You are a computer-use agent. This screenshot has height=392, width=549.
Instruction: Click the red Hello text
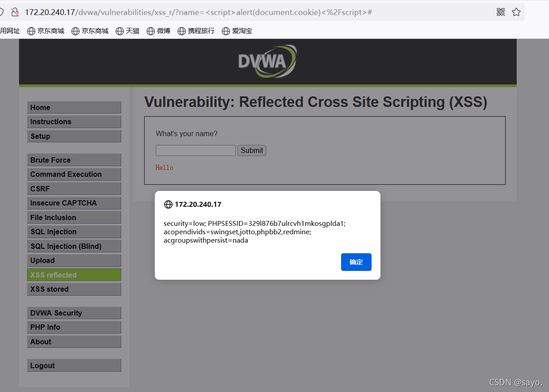pyautogui.click(x=165, y=167)
